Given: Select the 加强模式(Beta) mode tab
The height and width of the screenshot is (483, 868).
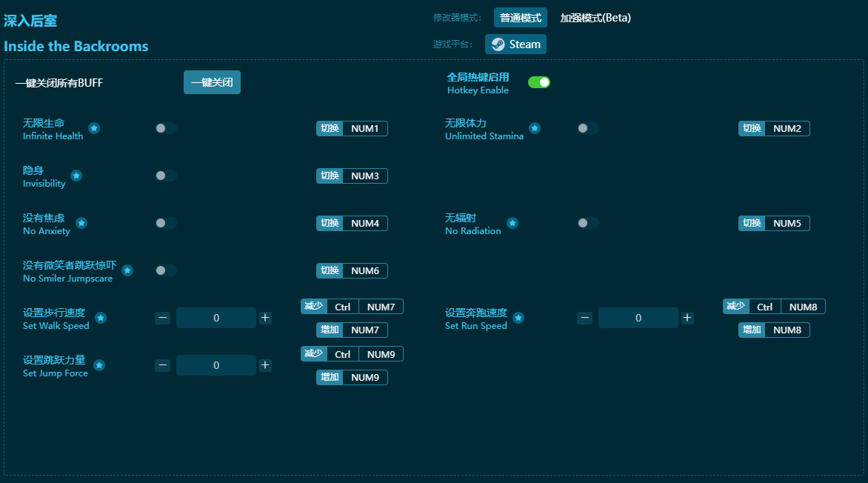Looking at the screenshot, I should [x=595, y=18].
